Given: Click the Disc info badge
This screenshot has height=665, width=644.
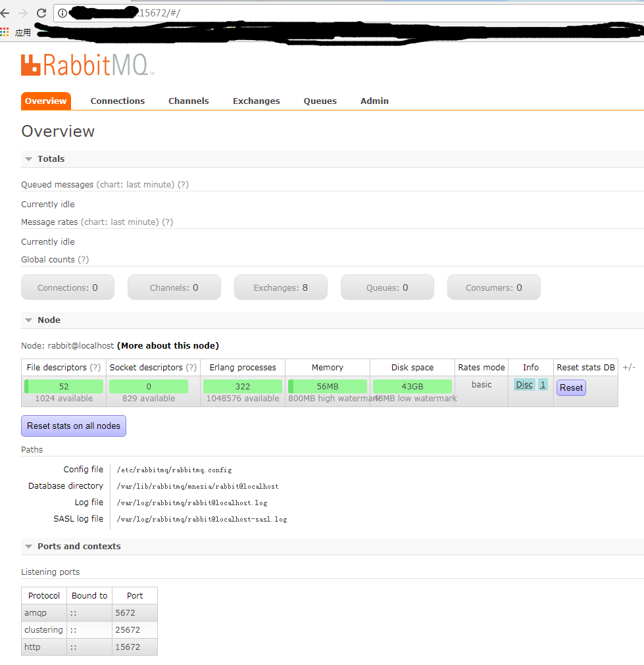Looking at the screenshot, I should tap(524, 385).
